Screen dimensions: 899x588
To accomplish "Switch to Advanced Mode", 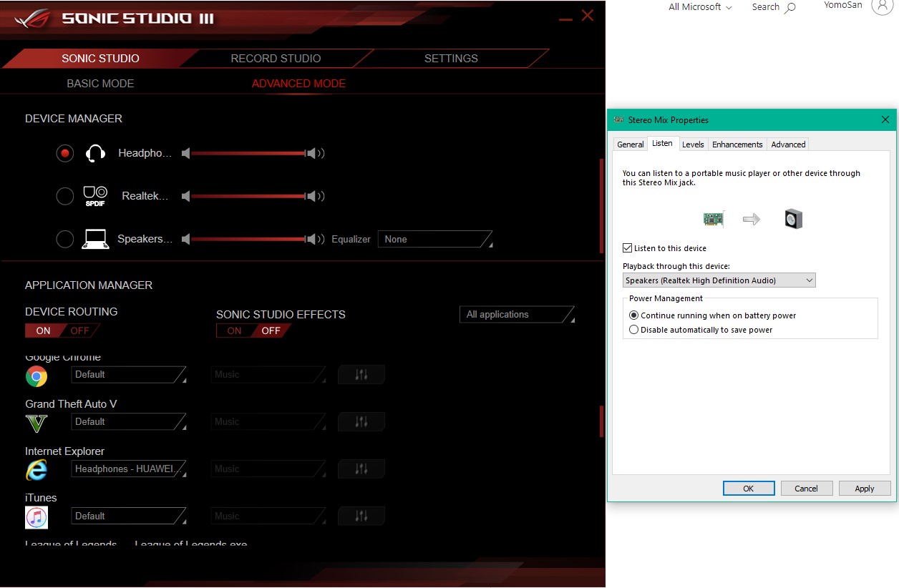I will 298,84.
